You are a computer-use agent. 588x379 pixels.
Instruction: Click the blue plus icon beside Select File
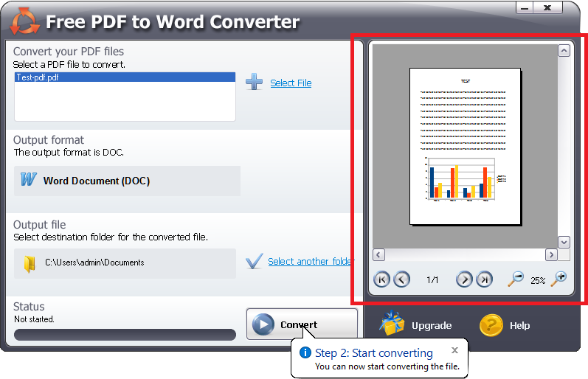254,82
